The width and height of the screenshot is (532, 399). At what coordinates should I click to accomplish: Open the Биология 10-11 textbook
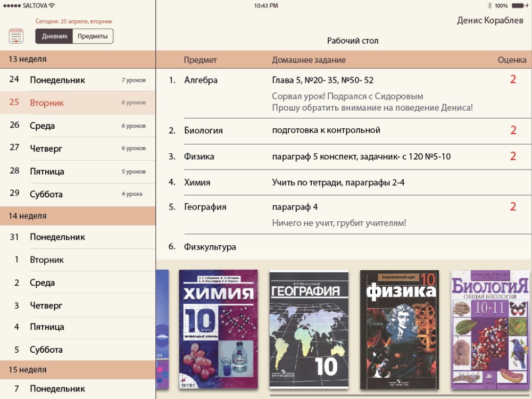490,330
